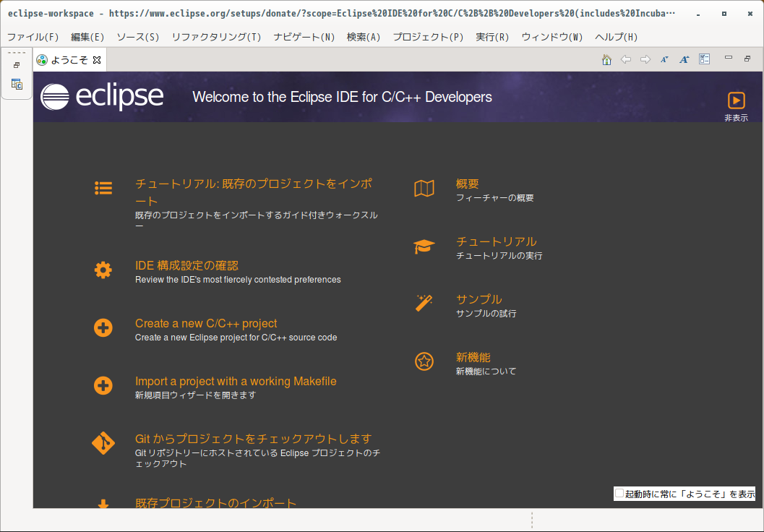The width and height of the screenshot is (764, 532).
Task: Open Git からプロジェクトをチェックアウトします link
Action: (x=254, y=439)
